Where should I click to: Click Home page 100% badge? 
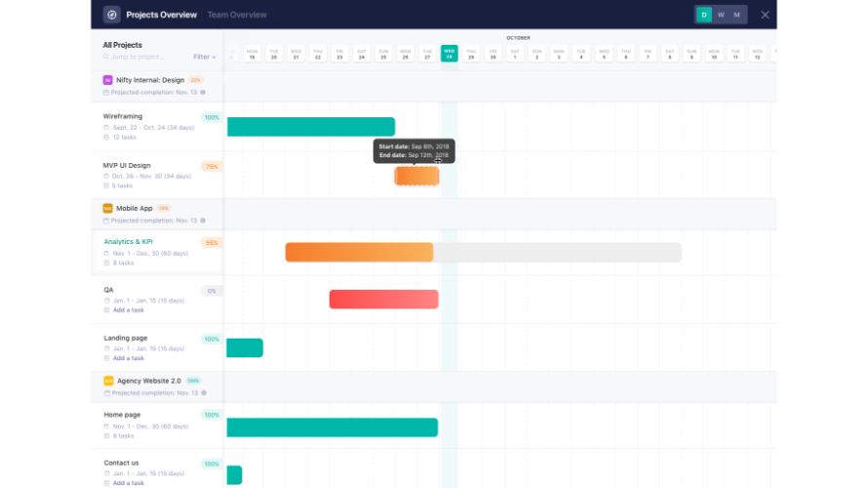coord(212,415)
